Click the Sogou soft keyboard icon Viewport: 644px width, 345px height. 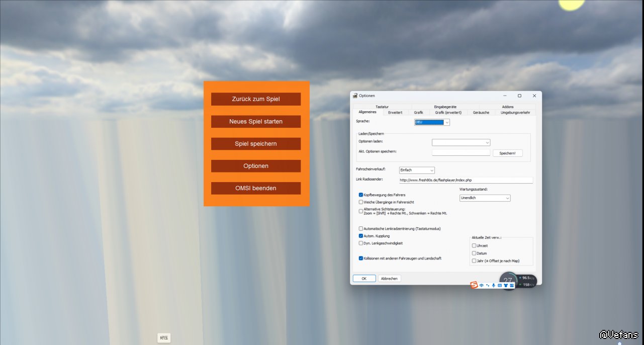pos(500,286)
